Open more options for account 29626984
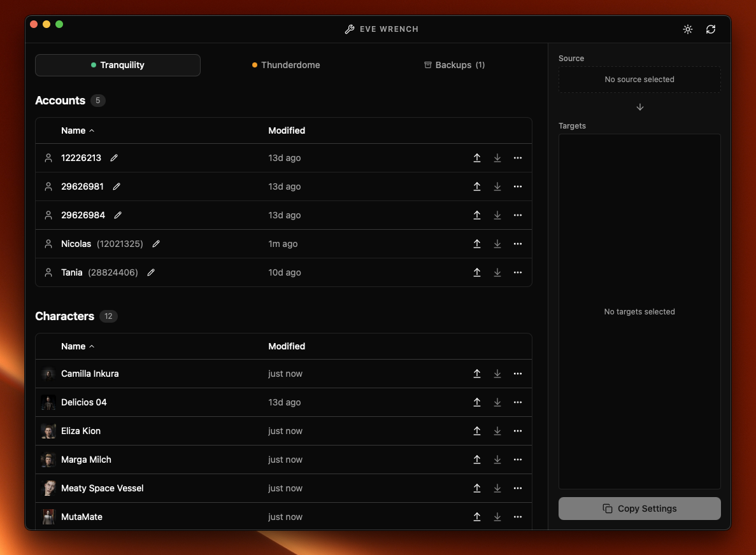 pyautogui.click(x=517, y=215)
